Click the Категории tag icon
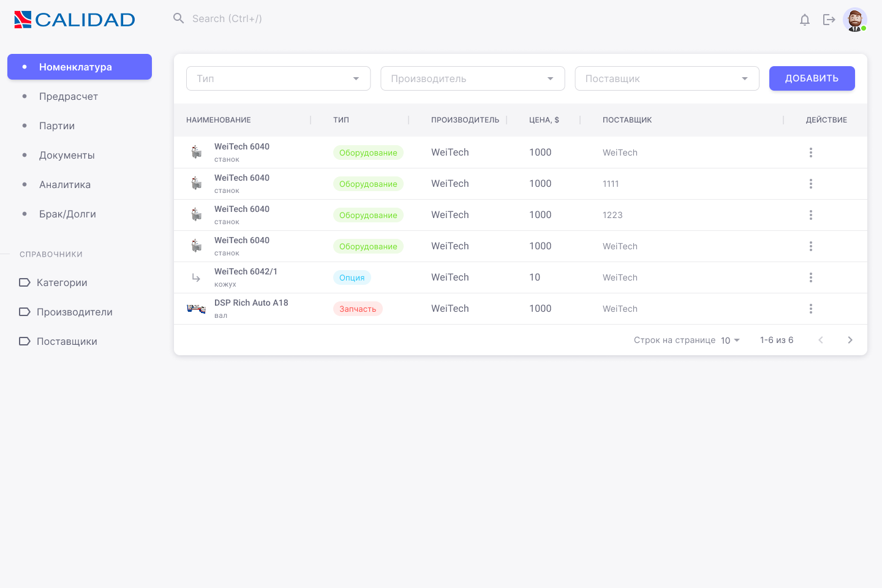Image resolution: width=882 pixels, height=588 pixels. 24,282
